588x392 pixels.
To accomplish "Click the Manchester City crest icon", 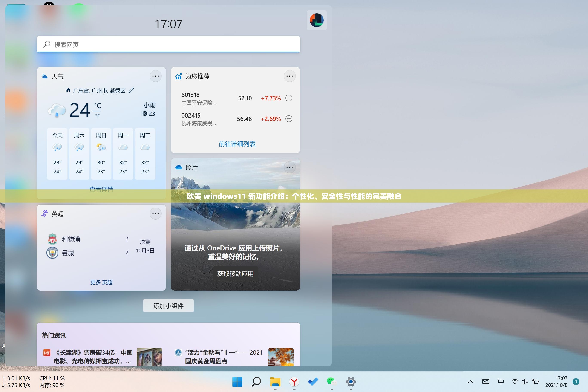I will (x=53, y=253).
